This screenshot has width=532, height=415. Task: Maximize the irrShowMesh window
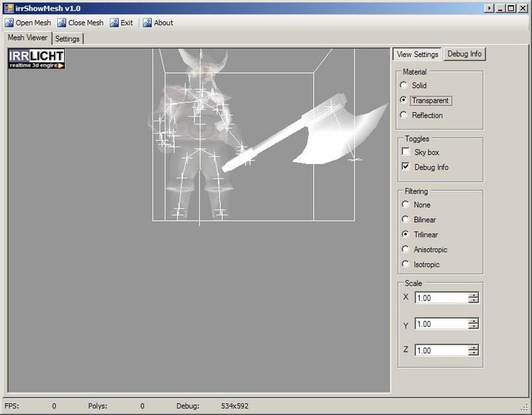coord(511,9)
